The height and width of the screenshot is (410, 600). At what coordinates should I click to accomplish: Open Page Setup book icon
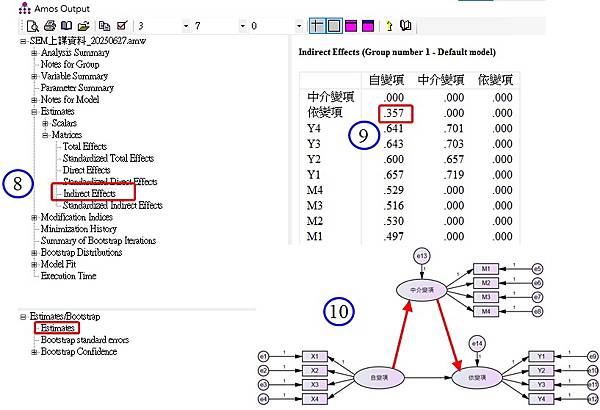(67, 26)
